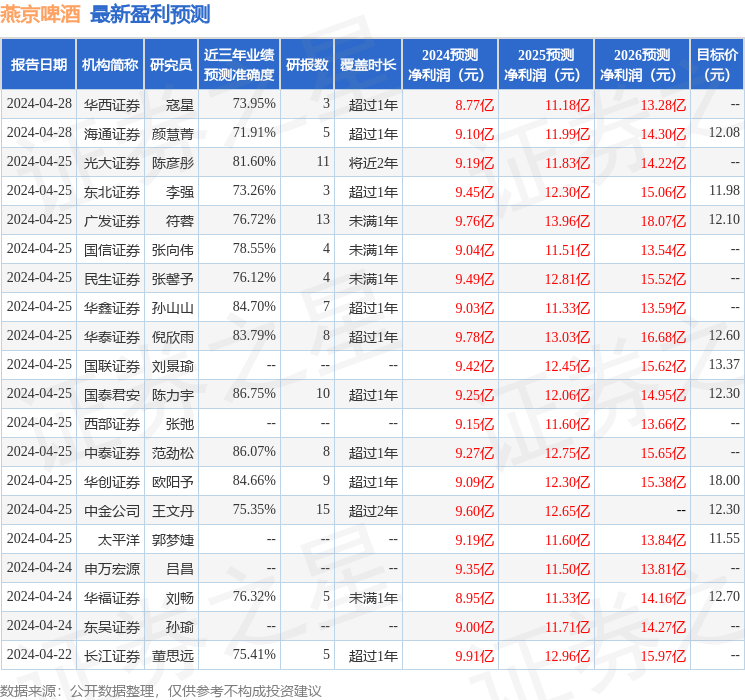The height and width of the screenshot is (700, 745).
Task: Select the 太平洋 row name
Action: pyautogui.click(x=119, y=539)
